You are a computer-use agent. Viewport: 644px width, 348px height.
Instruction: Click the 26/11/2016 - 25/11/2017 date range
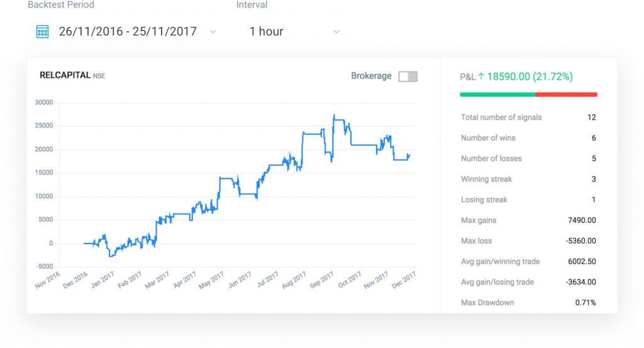tap(128, 31)
